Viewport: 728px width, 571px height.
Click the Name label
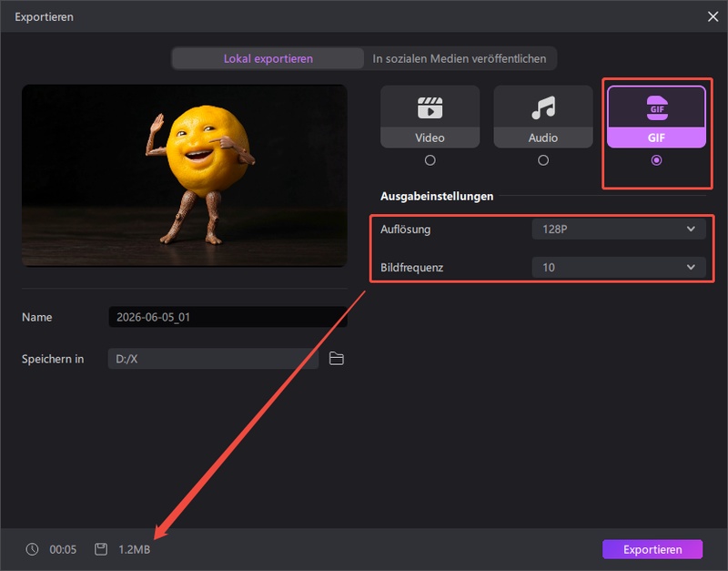tap(36, 317)
